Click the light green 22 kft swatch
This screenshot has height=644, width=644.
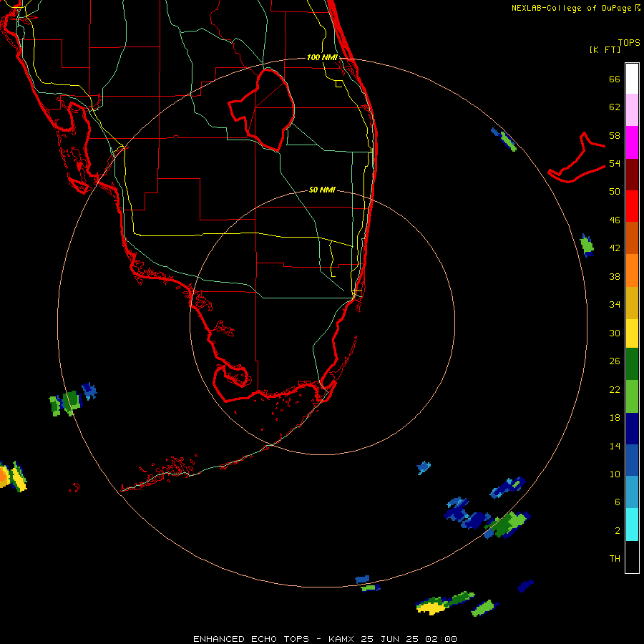point(632,396)
